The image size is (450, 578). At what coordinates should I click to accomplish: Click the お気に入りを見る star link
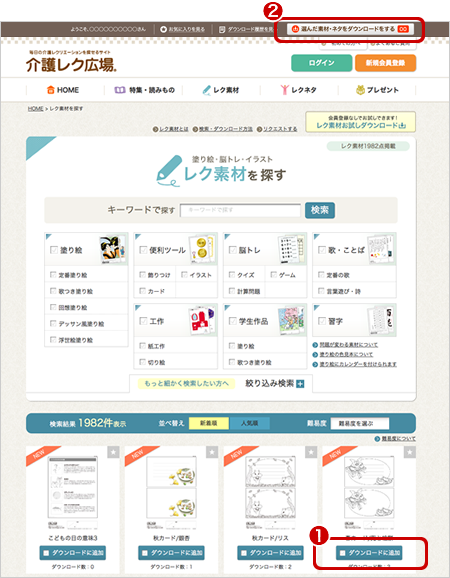[x=182, y=29]
